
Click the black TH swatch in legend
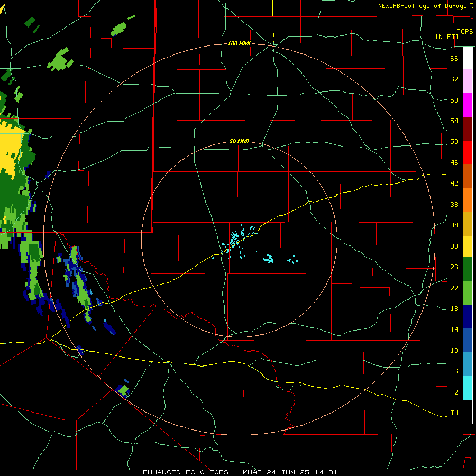[467, 411]
